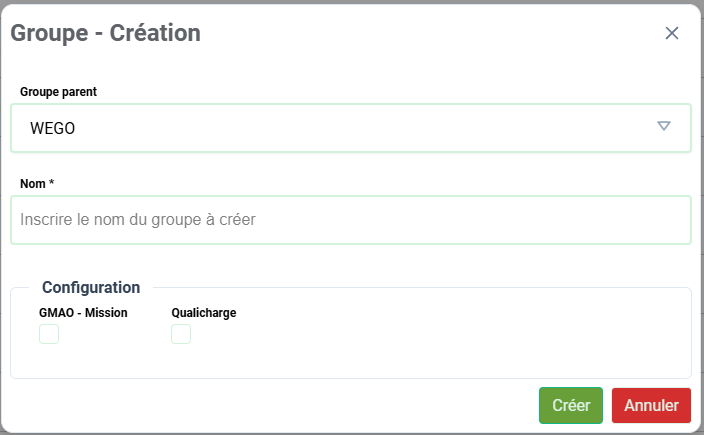
Task: Click into the Nom input field
Action: (x=350, y=219)
